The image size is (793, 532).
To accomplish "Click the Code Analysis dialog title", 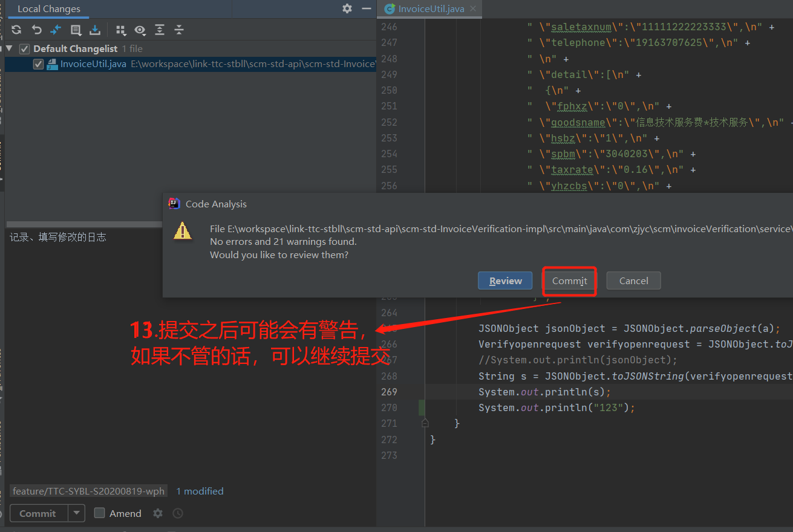I will pos(216,204).
